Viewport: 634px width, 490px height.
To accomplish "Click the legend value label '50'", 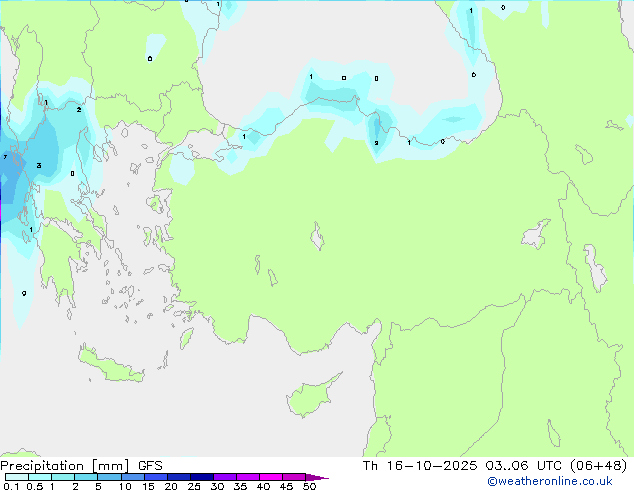I will [x=309, y=486].
